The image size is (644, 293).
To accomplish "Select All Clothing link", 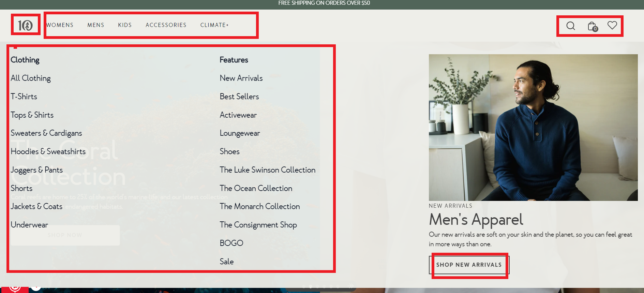I will [x=31, y=78].
